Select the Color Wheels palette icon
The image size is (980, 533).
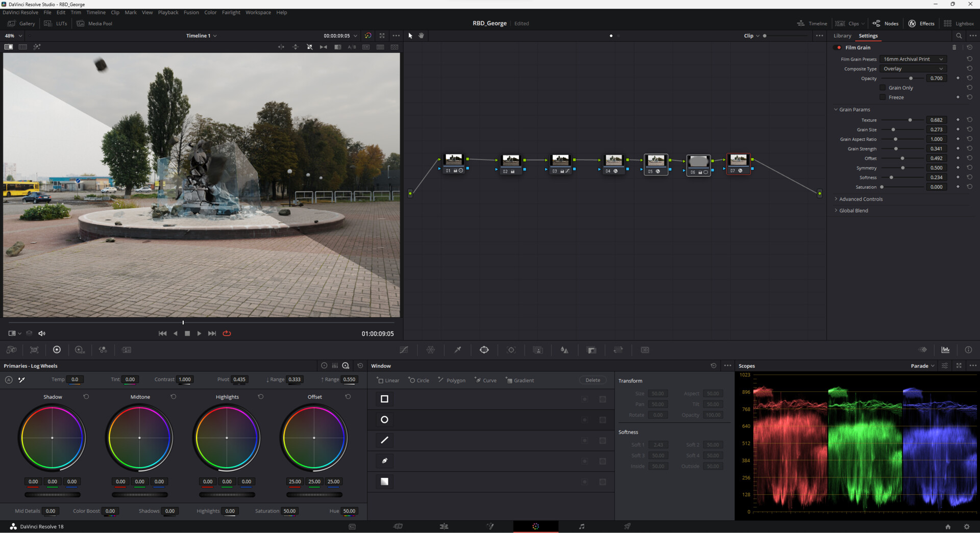coord(57,349)
